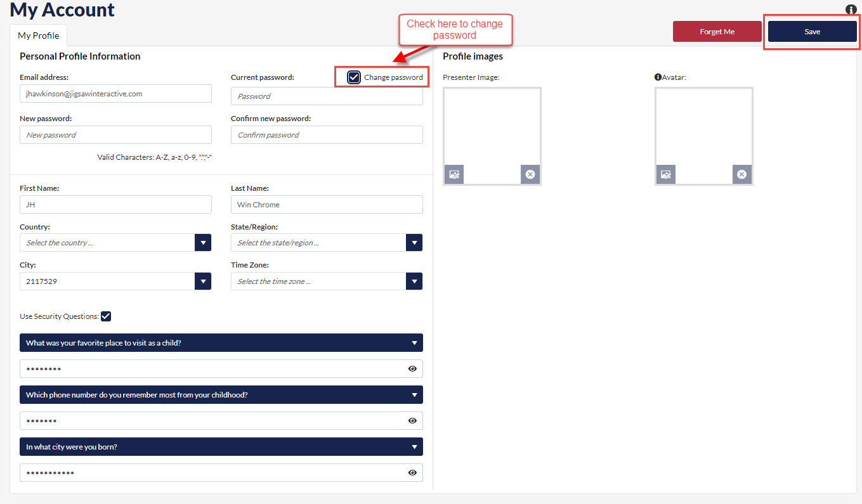Screen dimensions: 862x504
Task: Remove the Presenter Image
Action: click(530, 174)
